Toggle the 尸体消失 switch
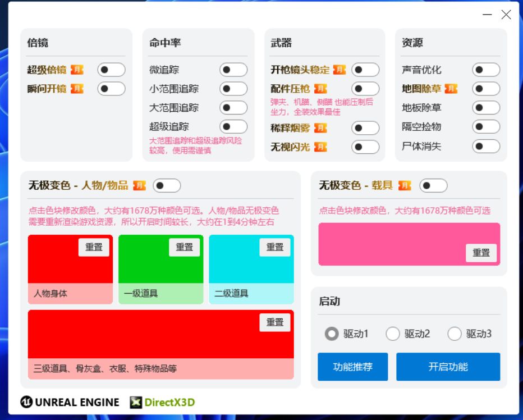523x420 pixels. pyautogui.click(x=486, y=146)
